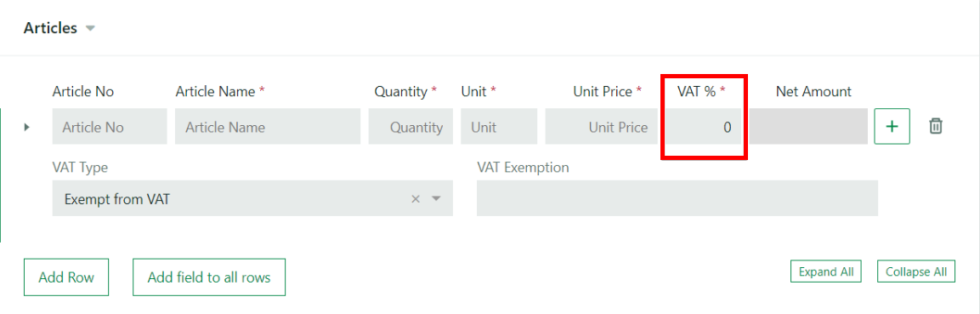980x314 pixels.
Task: Focus the Article Name input field
Action: 268,127
